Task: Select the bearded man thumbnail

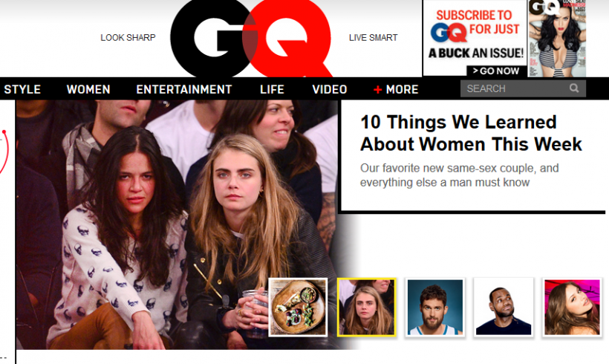Action: (x=435, y=307)
